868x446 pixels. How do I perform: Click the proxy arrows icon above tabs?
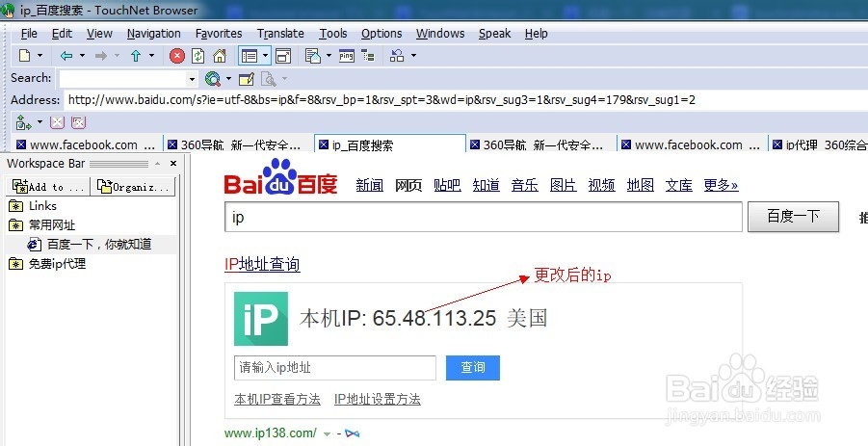(23, 122)
